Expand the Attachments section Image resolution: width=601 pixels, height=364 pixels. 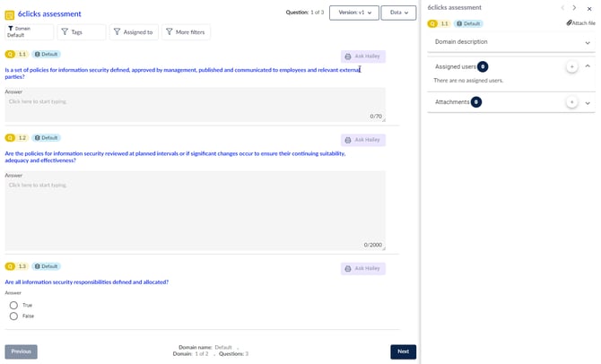(588, 103)
